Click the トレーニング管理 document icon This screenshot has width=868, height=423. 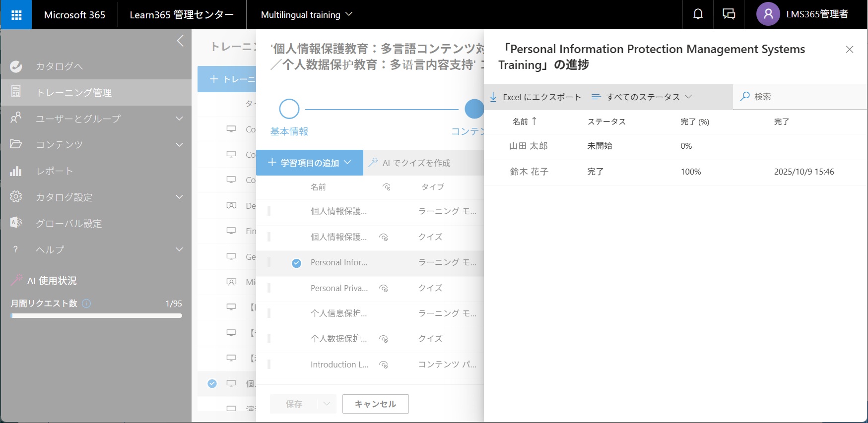click(x=16, y=92)
